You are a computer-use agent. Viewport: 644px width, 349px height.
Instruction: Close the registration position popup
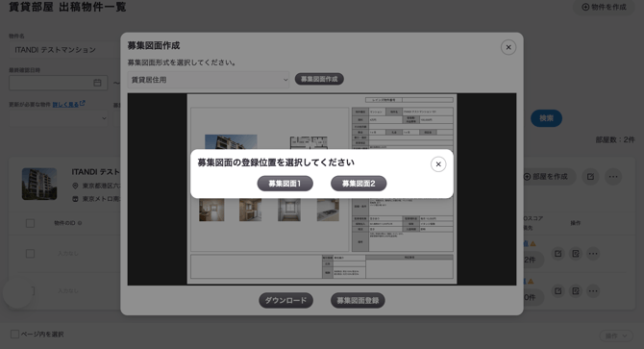pyautogui.click(x=438, y=164)
